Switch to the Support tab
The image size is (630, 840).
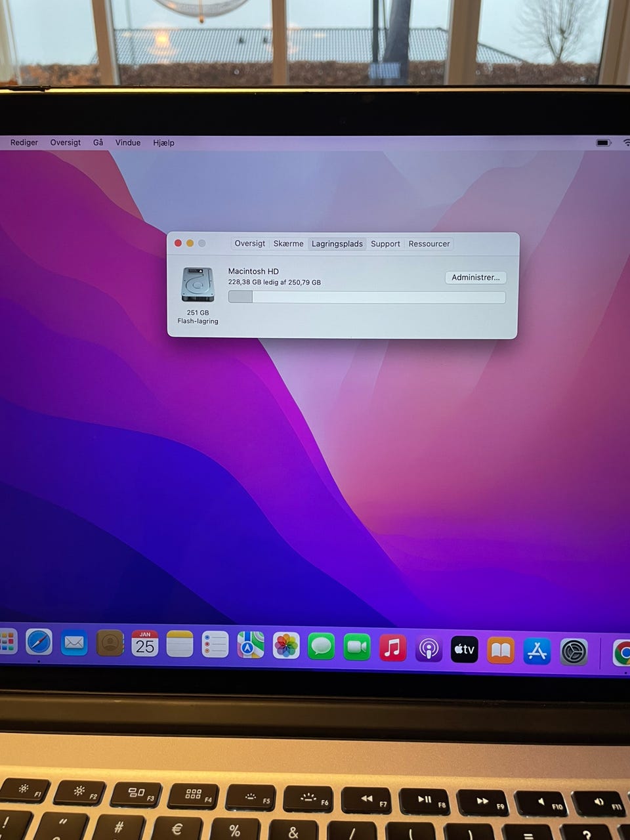tap(385, 243)
